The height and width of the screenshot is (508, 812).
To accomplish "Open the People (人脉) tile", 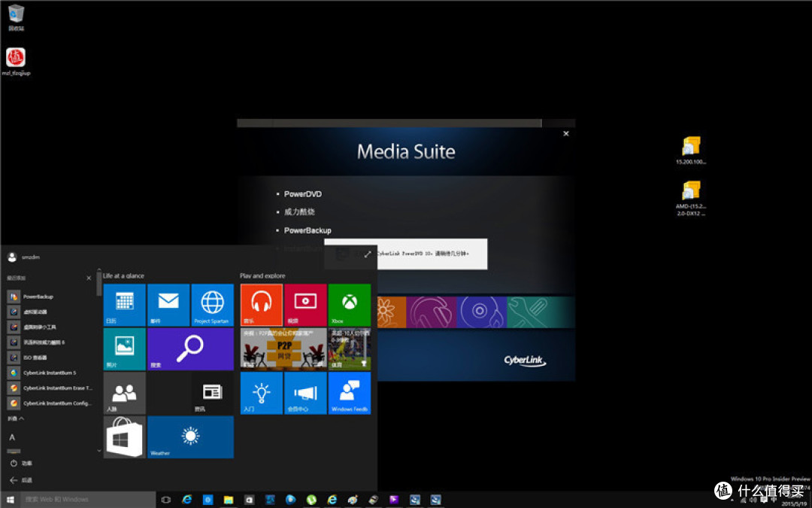I will point(124,393).
